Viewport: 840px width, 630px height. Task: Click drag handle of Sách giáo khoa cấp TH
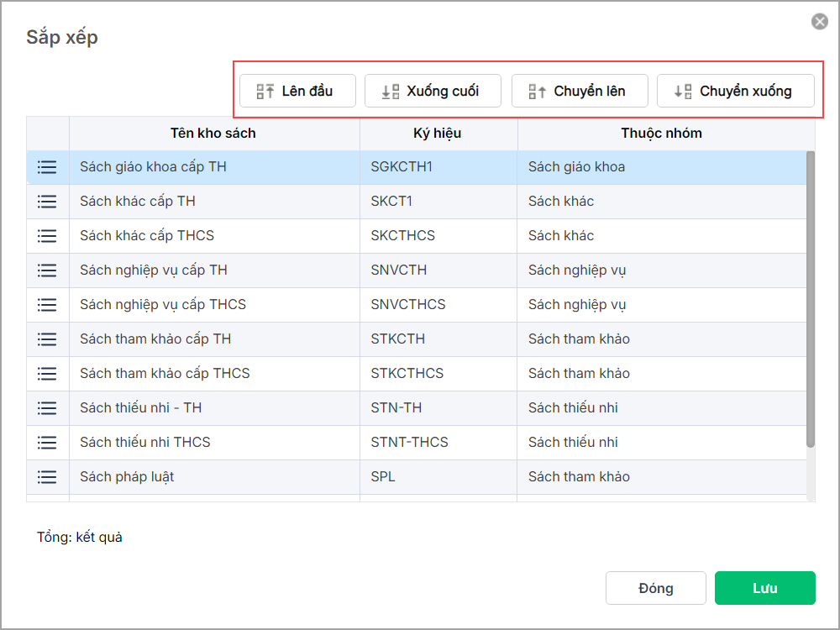47,167
